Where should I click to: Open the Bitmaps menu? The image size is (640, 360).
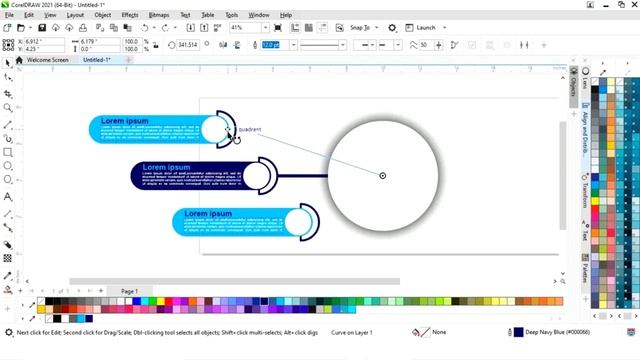(x=159, y=15)
